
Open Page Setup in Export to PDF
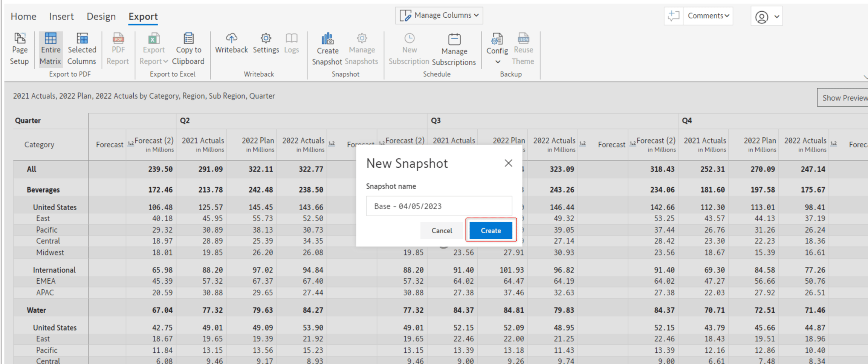coord(19,49)
